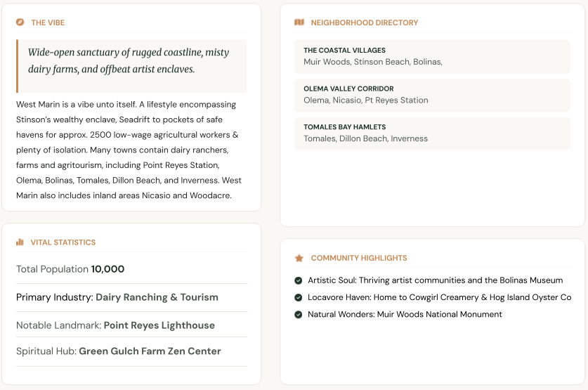Click 'Green Gulch Farm Zen Center' value
588x390 pixels.
pyautogui.click(x=150, y=351)
